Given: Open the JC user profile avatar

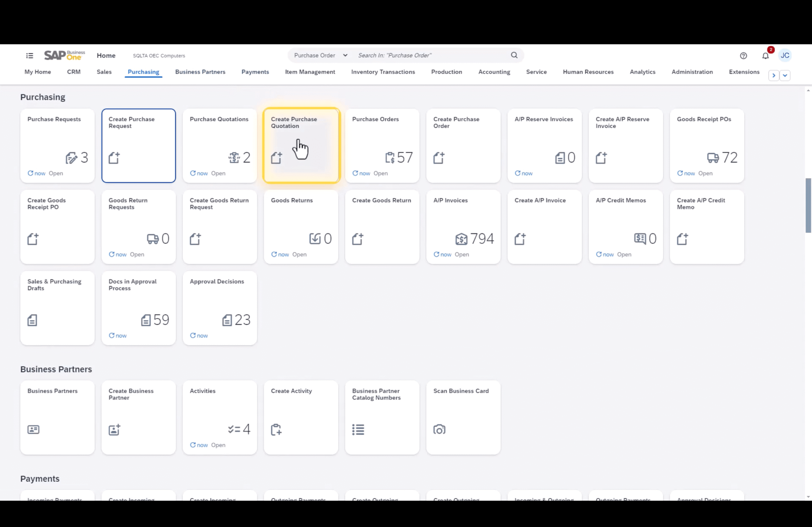Looking at the screenshot, I should (x=785, y=55).
